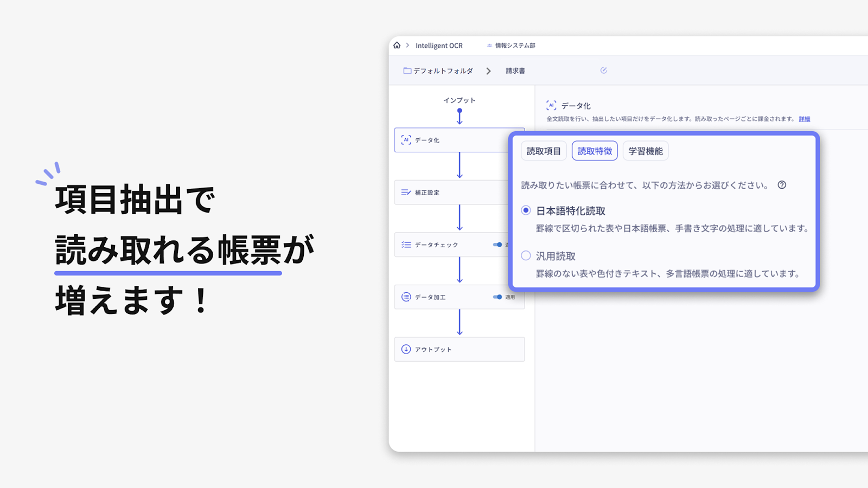Screen dimensions: 868x488
Task: Click the chevron after home icon
Action: [407, 46]
